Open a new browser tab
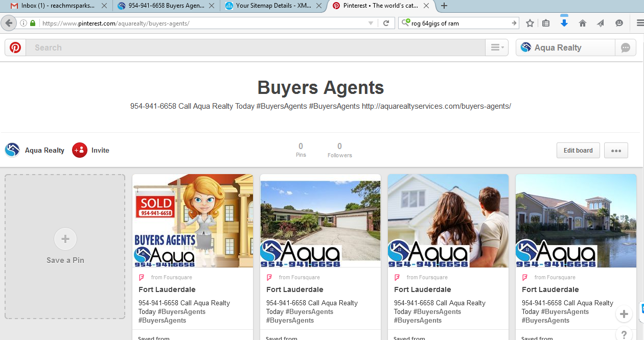 [444, 6]
